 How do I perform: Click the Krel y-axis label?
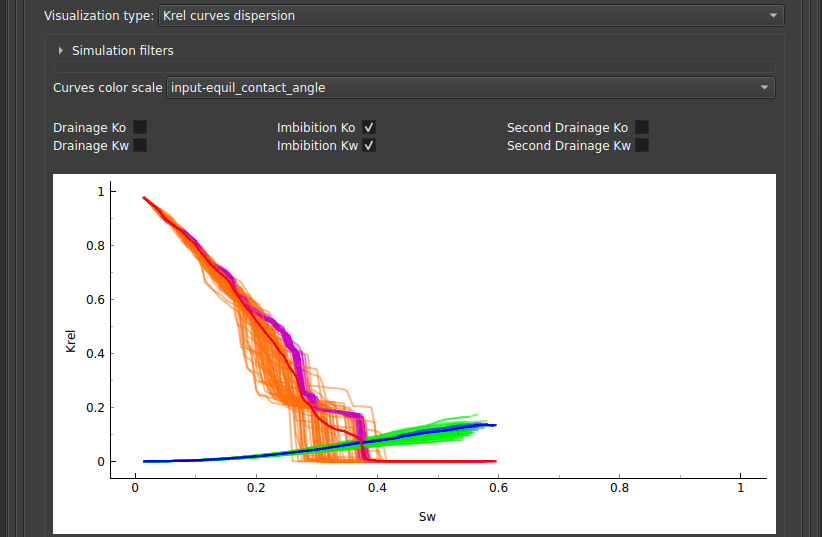[x=70, y=340]
